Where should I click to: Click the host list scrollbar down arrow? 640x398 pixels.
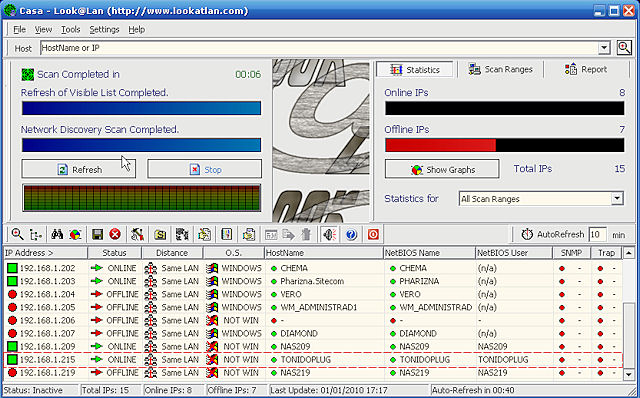[x=629, y=374]
